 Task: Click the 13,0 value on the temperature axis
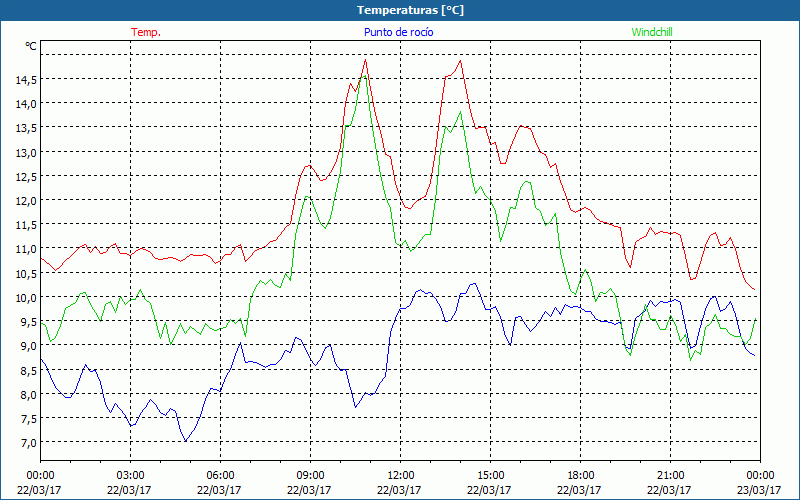(26, 152)
